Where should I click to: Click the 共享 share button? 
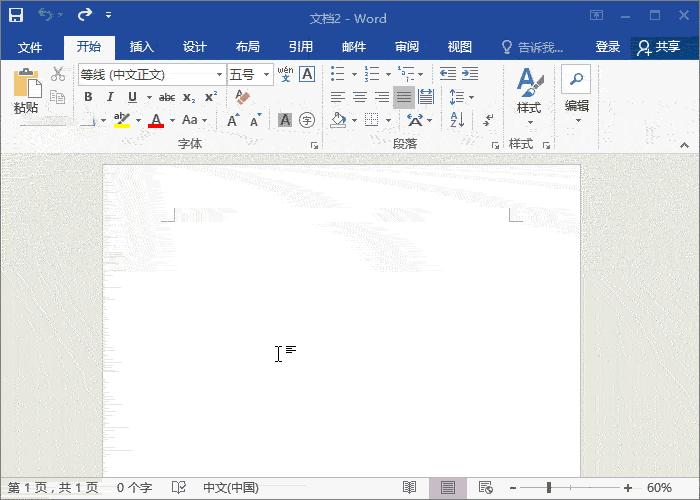tap(659, 47)
